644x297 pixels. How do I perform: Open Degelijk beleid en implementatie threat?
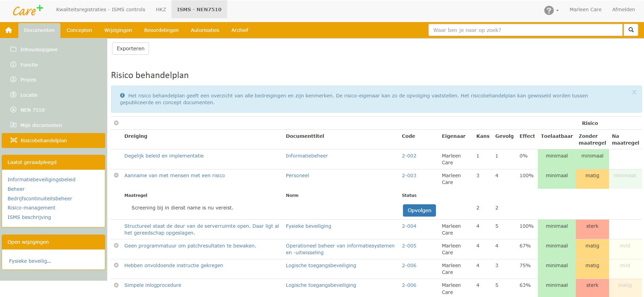pos(164,156)
